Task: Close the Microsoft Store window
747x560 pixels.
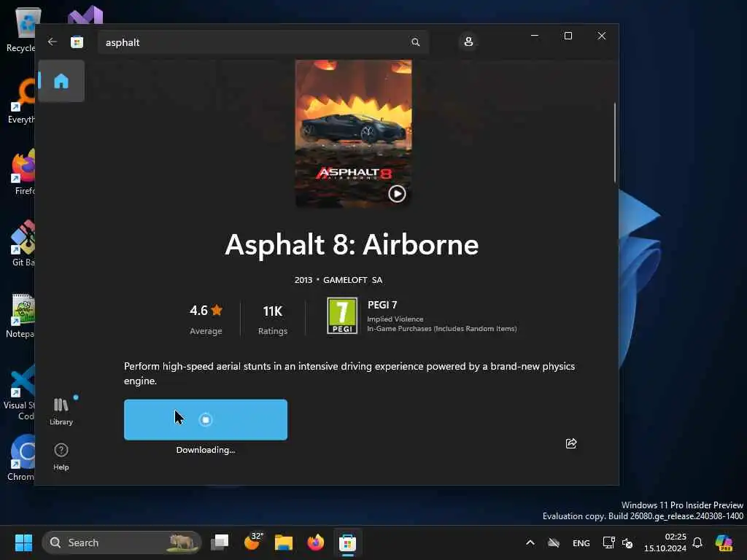Action: point(602,36)
